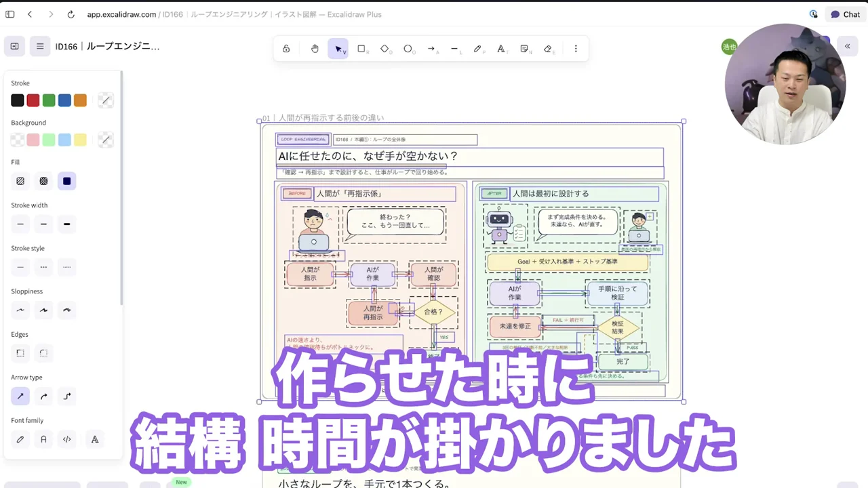This screenshot has height=488, width=868.
Task: Set stroke color to black
Action: (x=18, y=100)
